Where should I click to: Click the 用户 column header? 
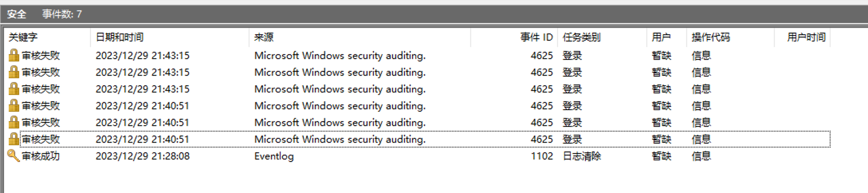pyautogui.click(x=661, y=37)
